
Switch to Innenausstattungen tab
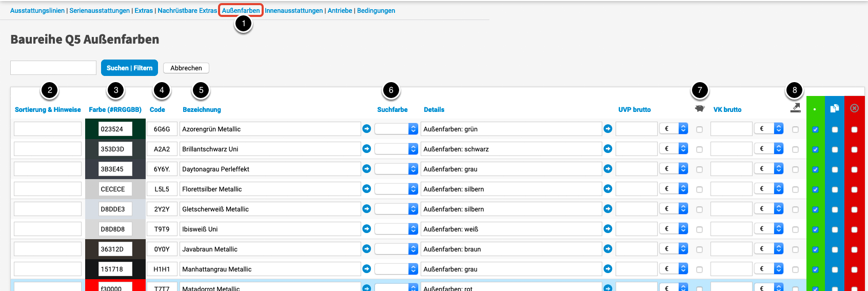(x=293, y=11)
